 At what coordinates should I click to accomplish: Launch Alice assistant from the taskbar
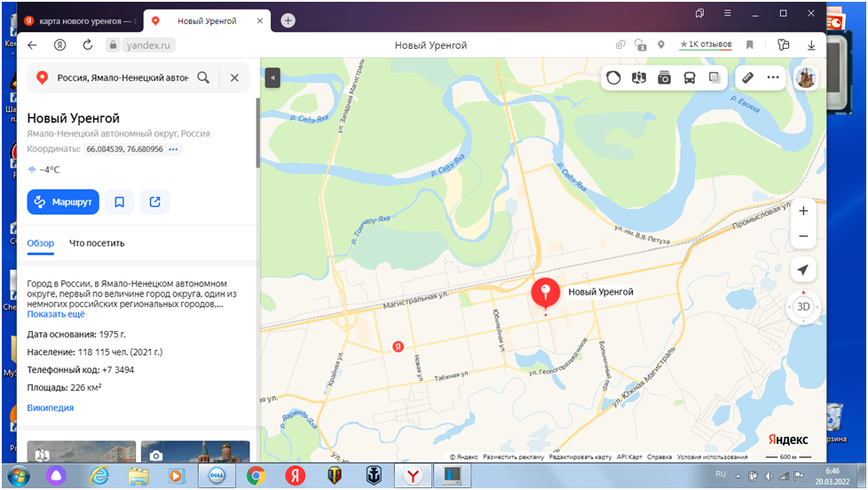tap(56, 476)
